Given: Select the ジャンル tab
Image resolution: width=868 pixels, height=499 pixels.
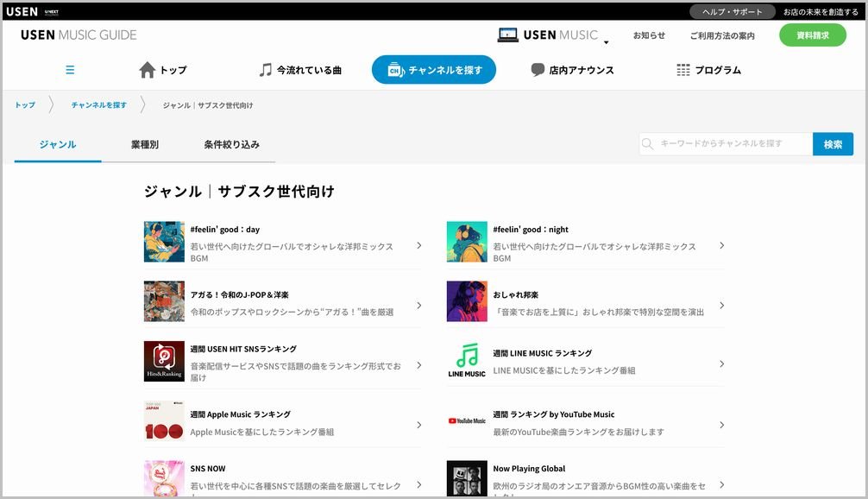Looking at the screenshot, I should click(58, 144).
